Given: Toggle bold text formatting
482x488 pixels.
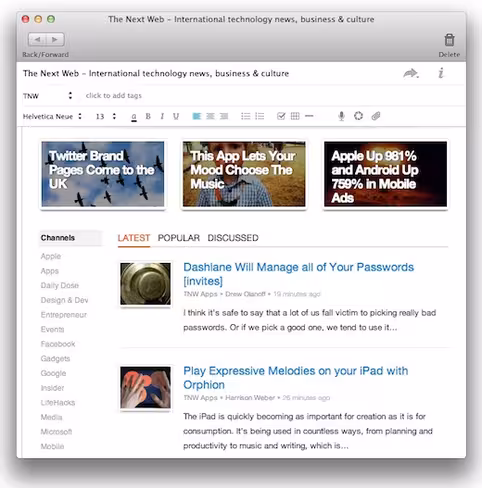Looking at the screenshot, I should tap(148, 116).
